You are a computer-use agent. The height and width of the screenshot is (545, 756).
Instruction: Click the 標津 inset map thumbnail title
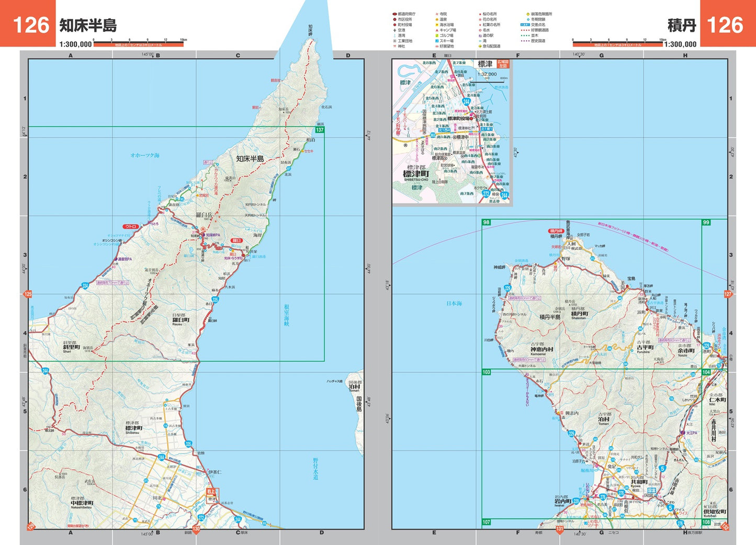click(485, 64)
